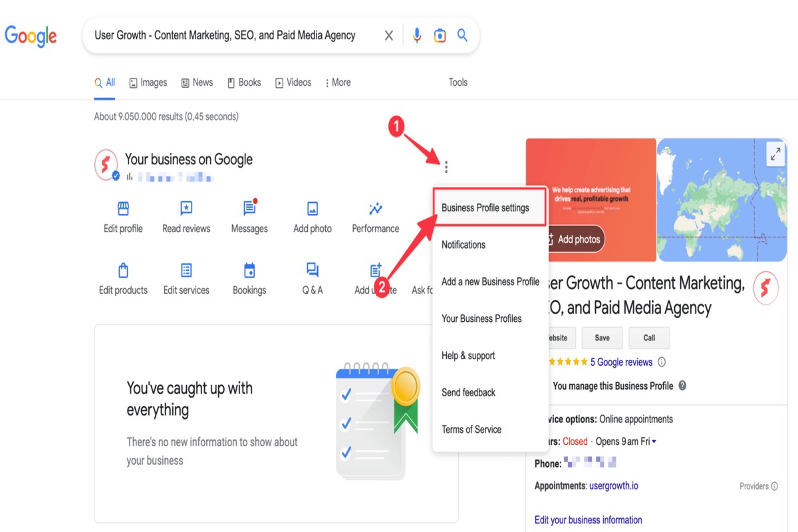Click the Add photo icon
The height and width of the screenshot is (532, 798).
(x=313, y=209)
